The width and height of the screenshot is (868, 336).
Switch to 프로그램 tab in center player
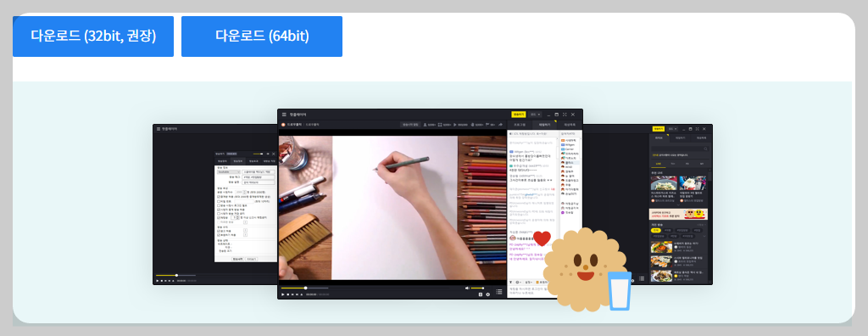[520, 125]
